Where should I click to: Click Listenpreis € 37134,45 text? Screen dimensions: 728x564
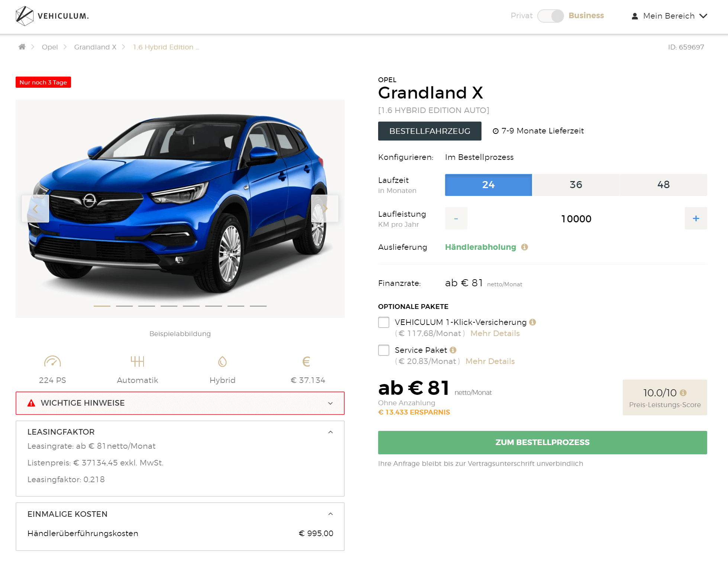[95, 463]
